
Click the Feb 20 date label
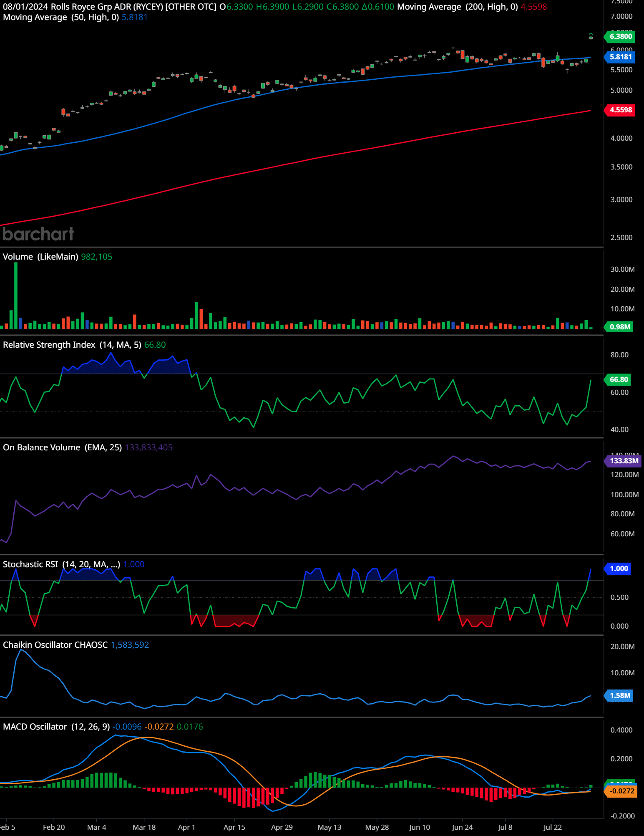[54, 827]
